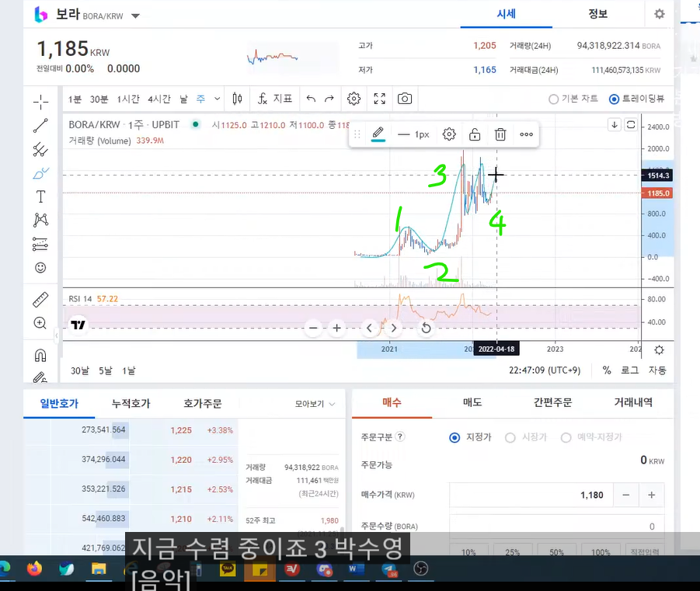Redo the chart action
The width and height of the screenshot is (700, 591).
tap(329, 99)
